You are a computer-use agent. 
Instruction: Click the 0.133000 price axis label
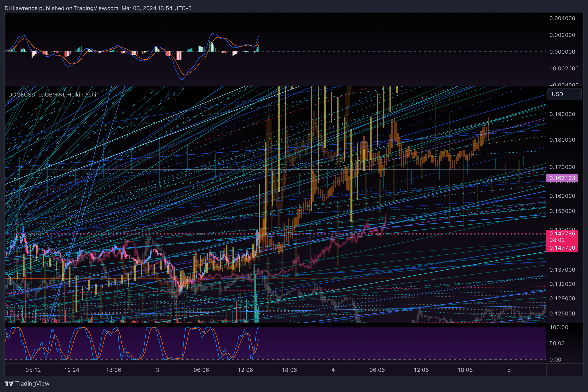pyautogui.click(x=562, y=284)
